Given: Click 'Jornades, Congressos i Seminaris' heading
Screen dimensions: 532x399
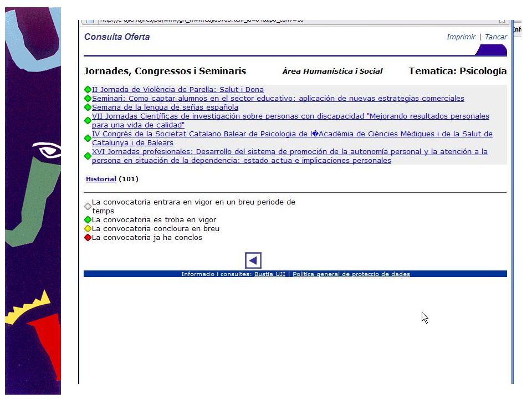Looking at the screenshot, I should [x=165, y=71].
